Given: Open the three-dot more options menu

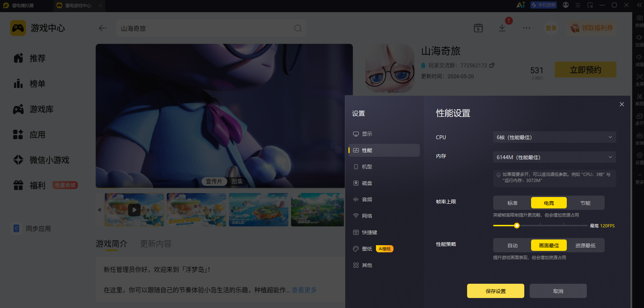Looking at the screenshot, I should coord(526,28).
